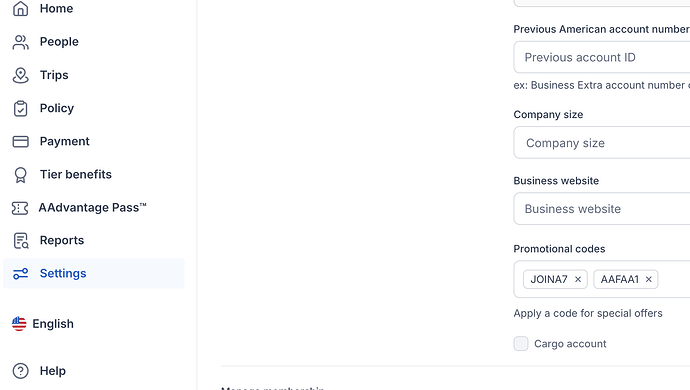This screenshot has height=390, width=690.
Task: Click the People icon in sidebar
Action: (x=20, y=42)
